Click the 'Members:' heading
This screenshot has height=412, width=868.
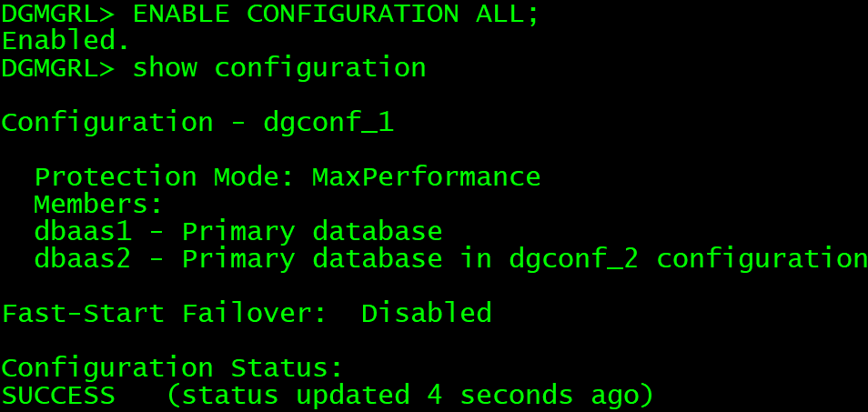[x=98, y=204]
